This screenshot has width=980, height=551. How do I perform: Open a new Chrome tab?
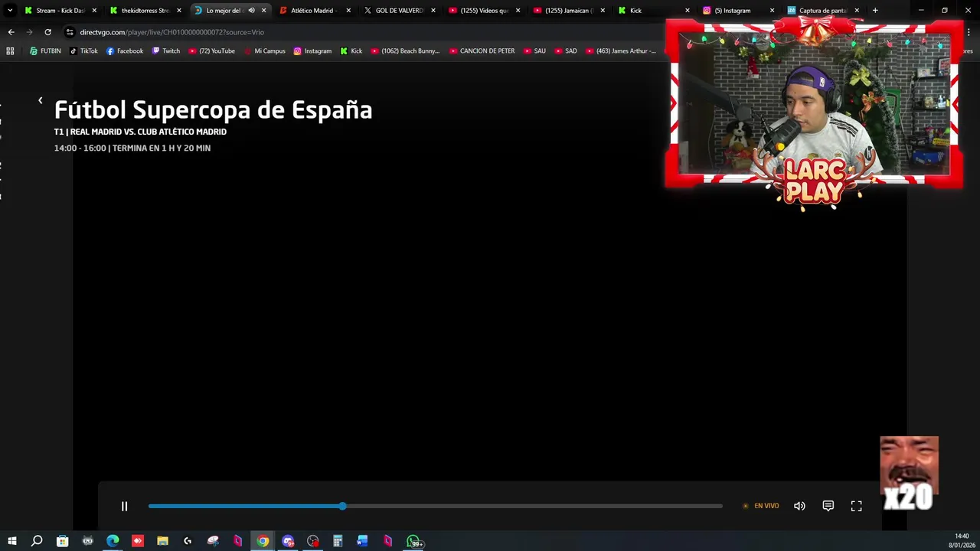point(875,11)
